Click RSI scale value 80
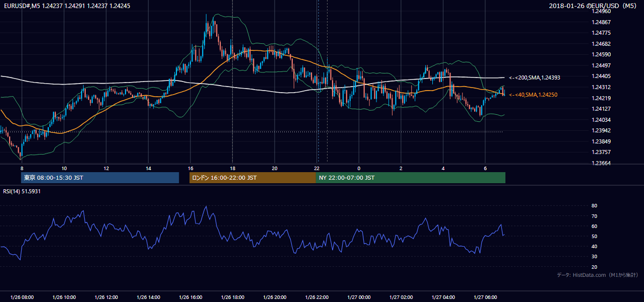This screenshot has height=302, width=644. pyautogui.click(x=594, y=206)
